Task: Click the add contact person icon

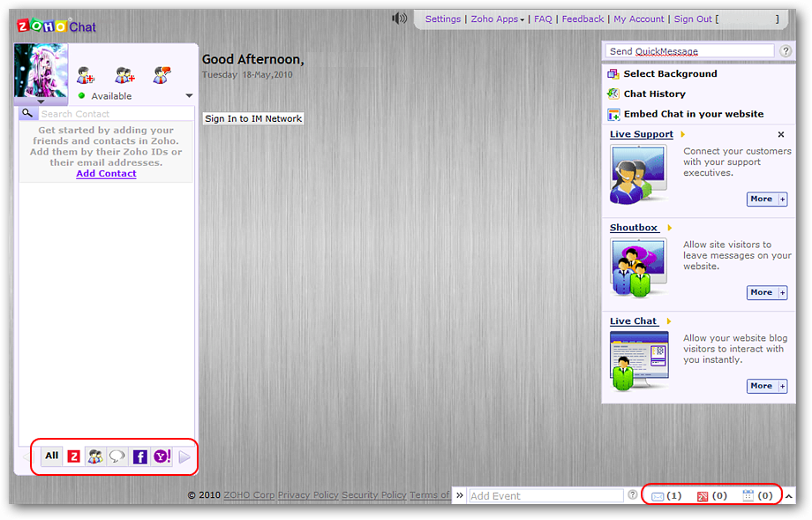Action: point(86,75)
